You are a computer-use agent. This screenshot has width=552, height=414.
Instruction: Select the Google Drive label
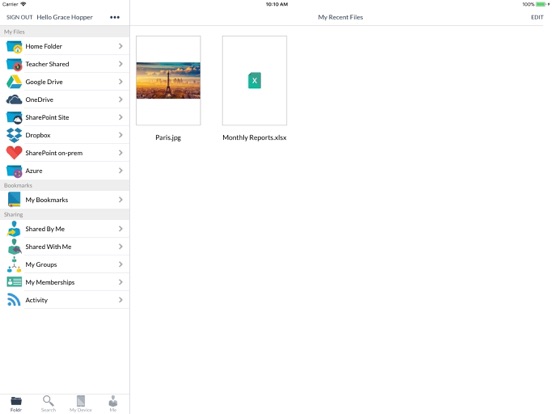click(44, 82)
